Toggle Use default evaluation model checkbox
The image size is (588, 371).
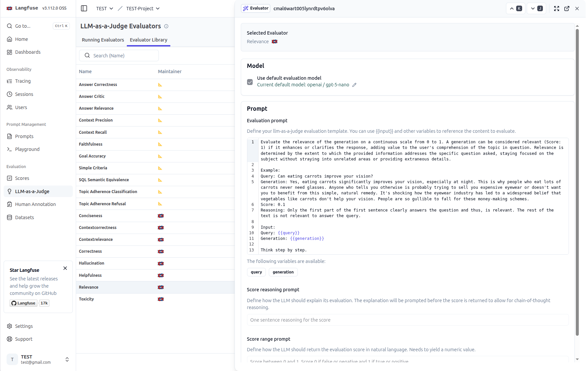250,82
